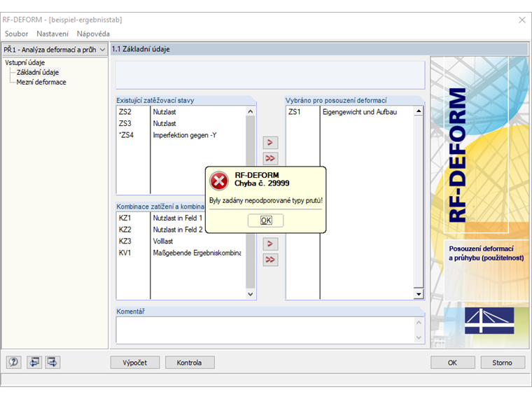Click in the Komentář text field
This screenshot has height=399, width=532.
pos(266,330)
